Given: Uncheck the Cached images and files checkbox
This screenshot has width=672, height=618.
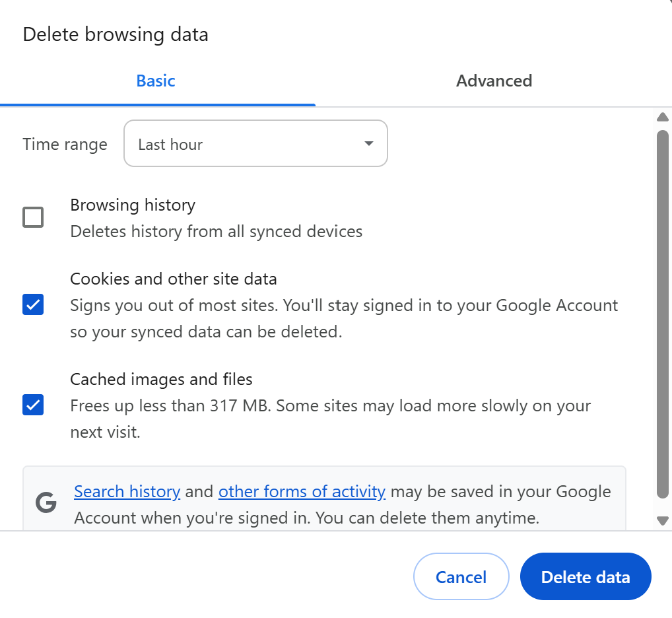Looking at the screenshot, I should coord(33,405).
